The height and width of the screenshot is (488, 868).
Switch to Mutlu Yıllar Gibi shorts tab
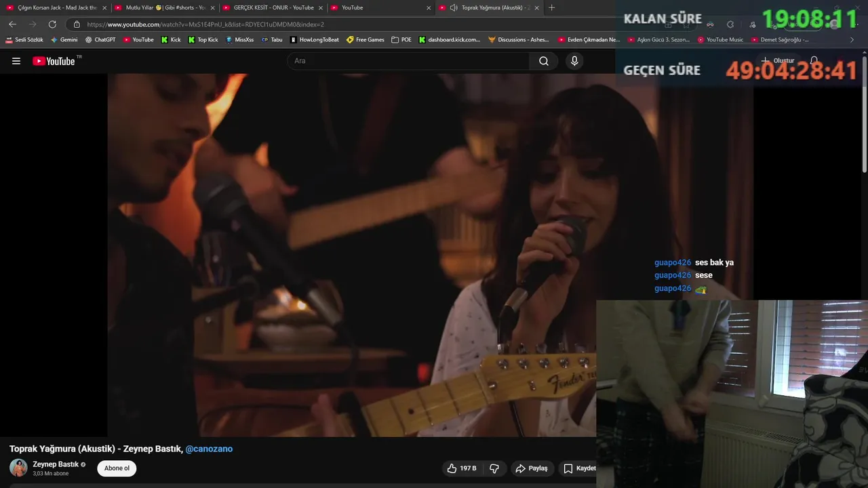point(164,7)
